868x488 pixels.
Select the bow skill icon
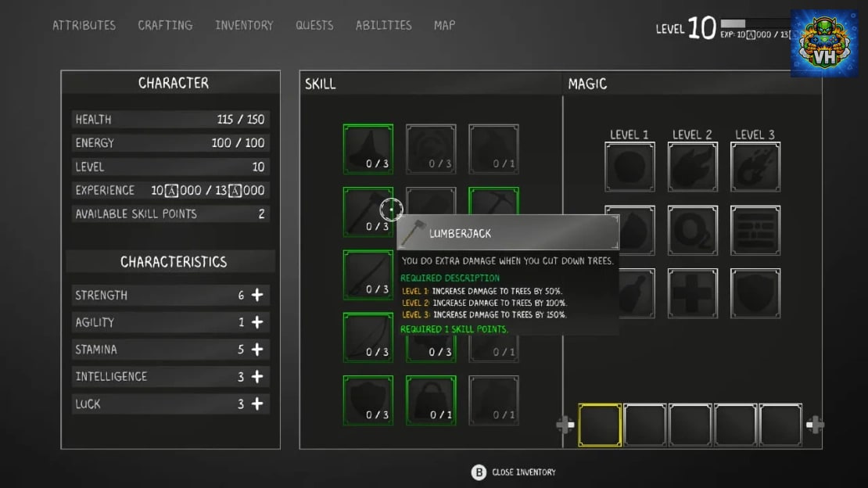tap(368, 337)
